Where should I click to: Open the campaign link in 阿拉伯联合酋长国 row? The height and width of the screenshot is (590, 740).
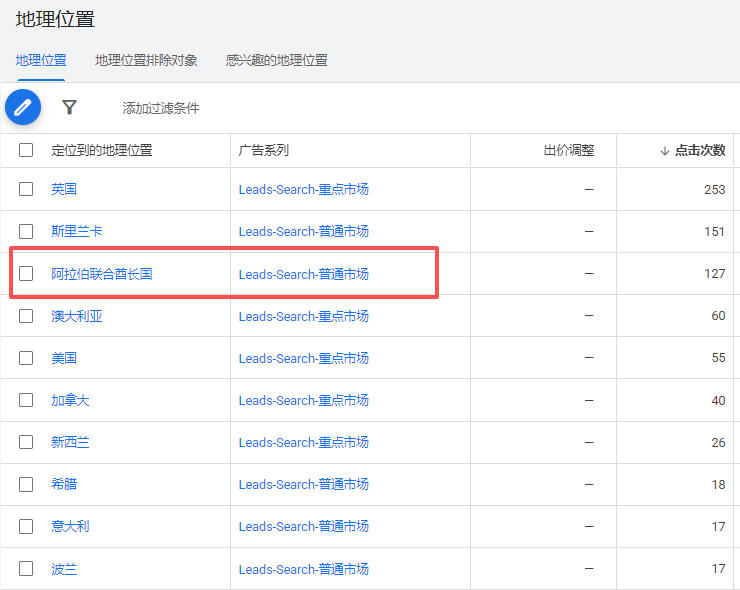[303, 274]
